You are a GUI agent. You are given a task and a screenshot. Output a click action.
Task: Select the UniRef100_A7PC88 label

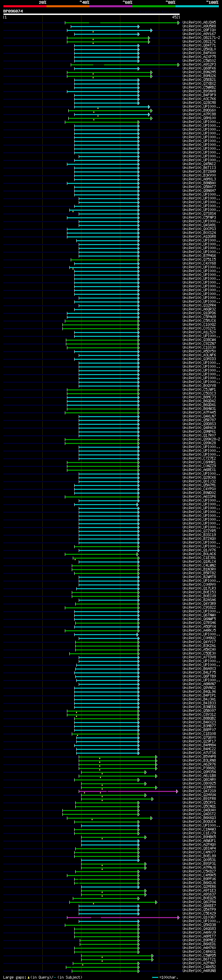point(199,114)
